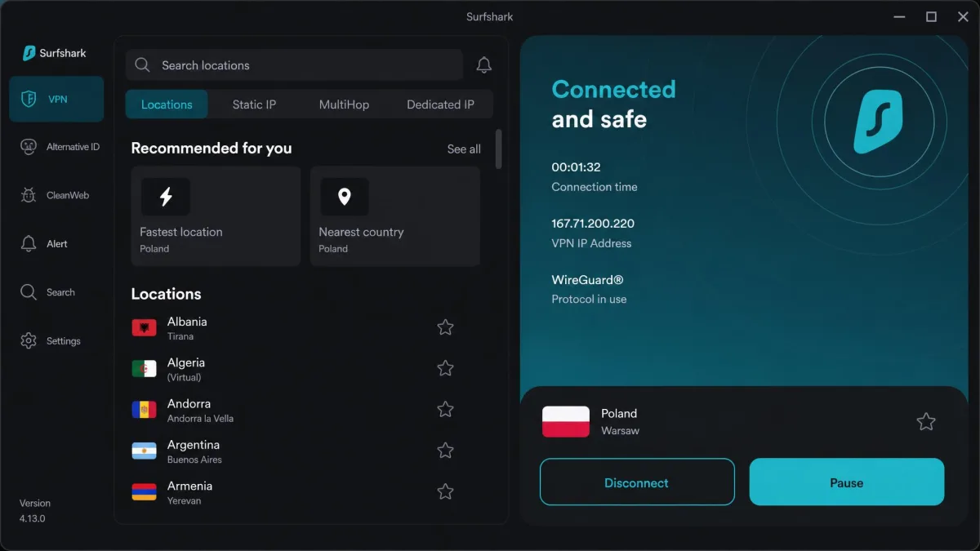Open the VPN section in sidebar
The height and width of the screenshot is (551, 980).
56,100
